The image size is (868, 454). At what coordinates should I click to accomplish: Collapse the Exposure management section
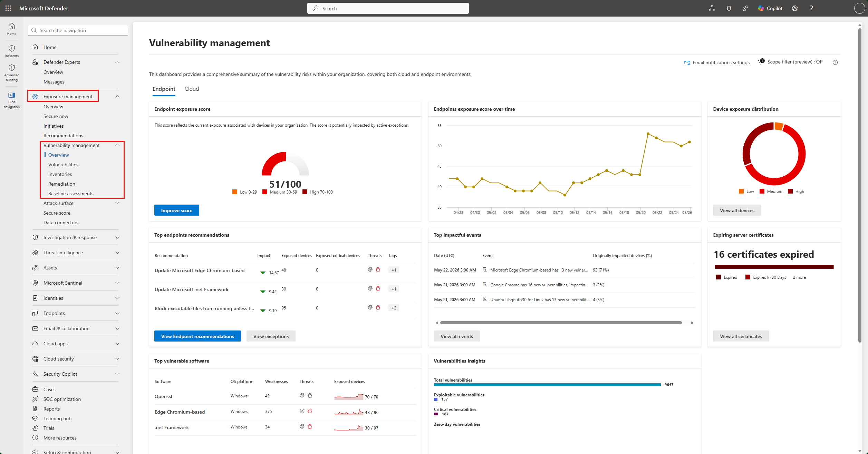(x=117, y=97)
